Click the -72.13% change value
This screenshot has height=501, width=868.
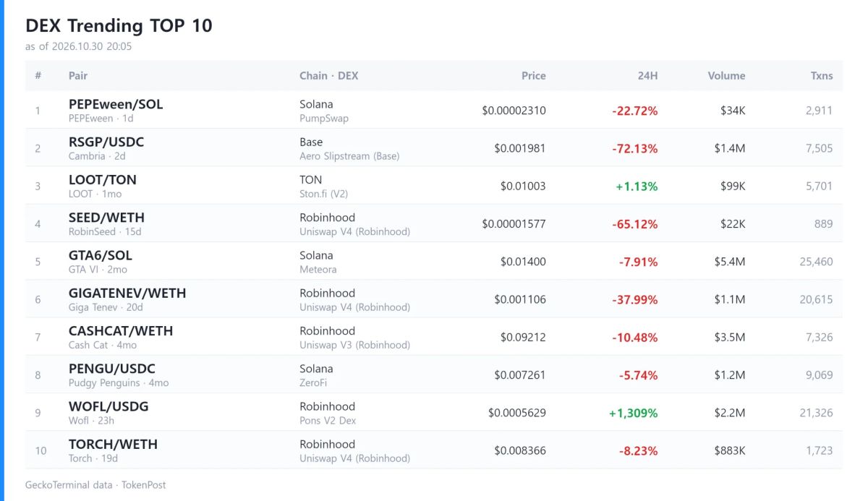(x=635, y=148)
